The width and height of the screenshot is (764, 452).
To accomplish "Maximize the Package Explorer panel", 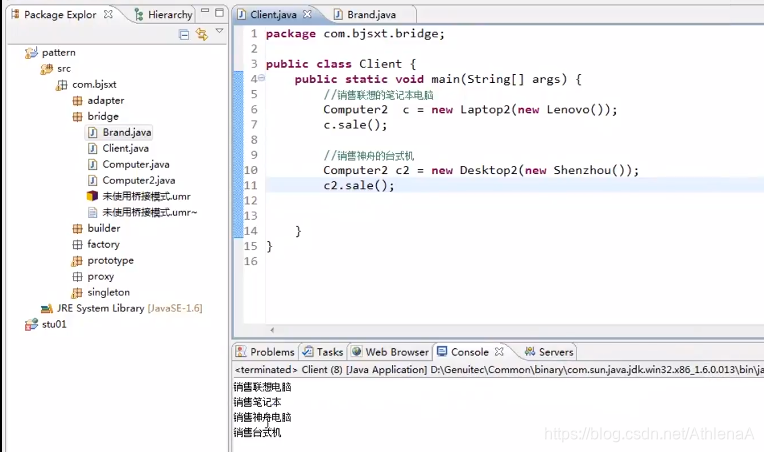I will pyautogui.click(x=219, y=13).
